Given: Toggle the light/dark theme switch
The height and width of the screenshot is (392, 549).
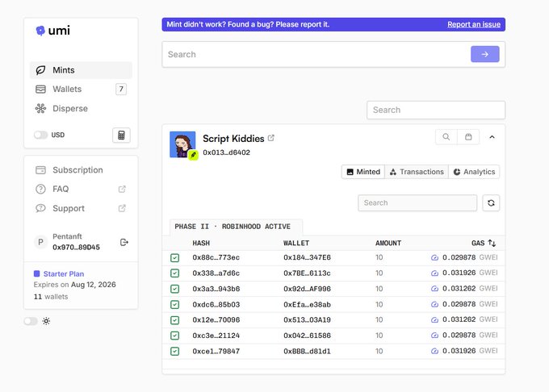Looking at the screenshot, I should [31, 321].
